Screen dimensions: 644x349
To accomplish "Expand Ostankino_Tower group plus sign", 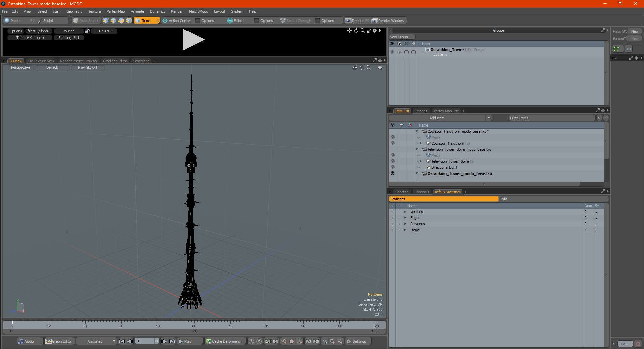I will [x=423, y=52].
